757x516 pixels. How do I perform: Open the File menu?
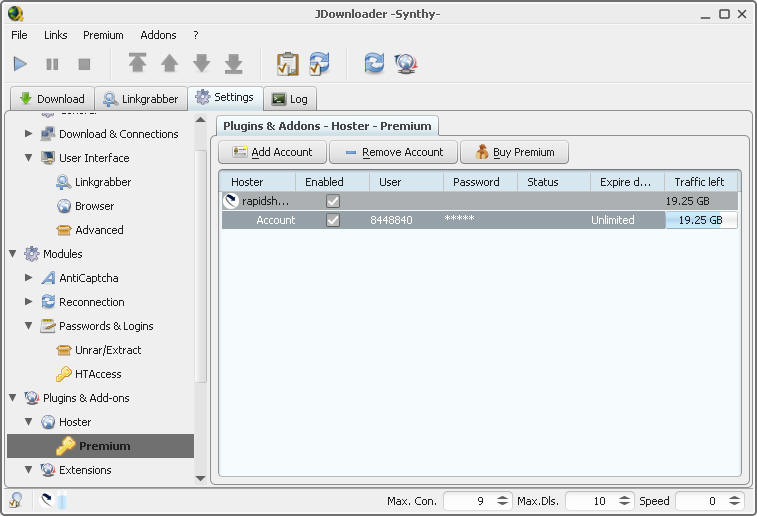tap(19, 35)
